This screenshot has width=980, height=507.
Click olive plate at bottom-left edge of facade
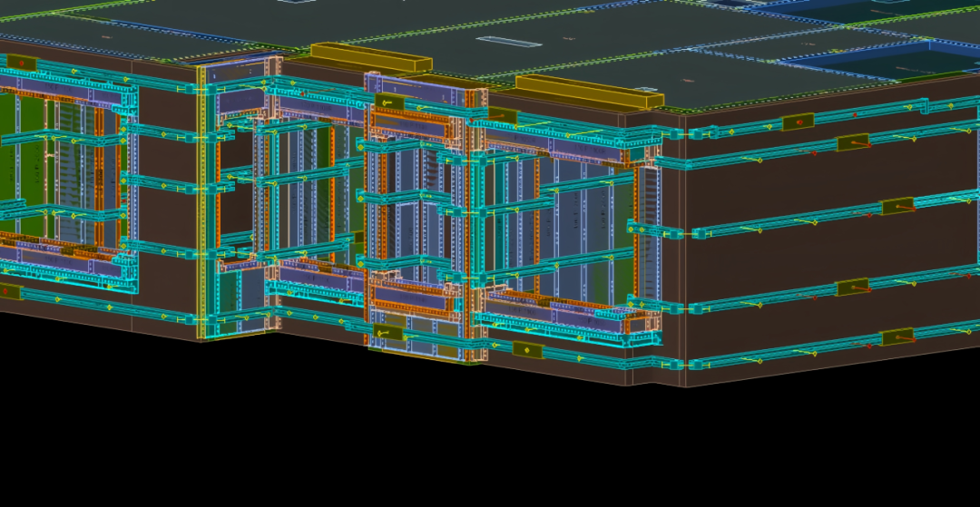(x=9, y=291)
